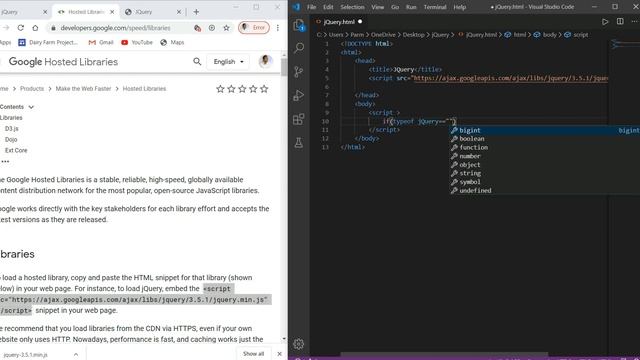The height and width of the screenshot is (360, 640).
Task: Open the Help menu in VS Code
Action: 460,7
